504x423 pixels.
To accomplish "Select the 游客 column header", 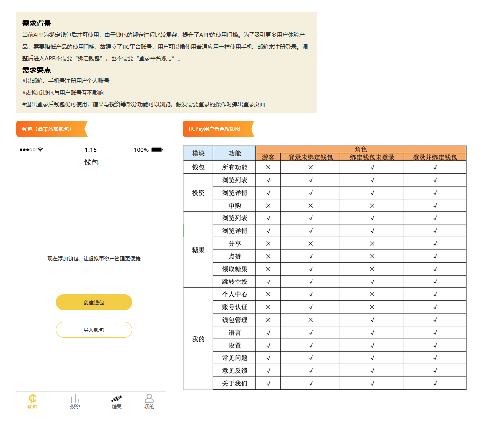I will pyautogui.click(x=268, y=157).
